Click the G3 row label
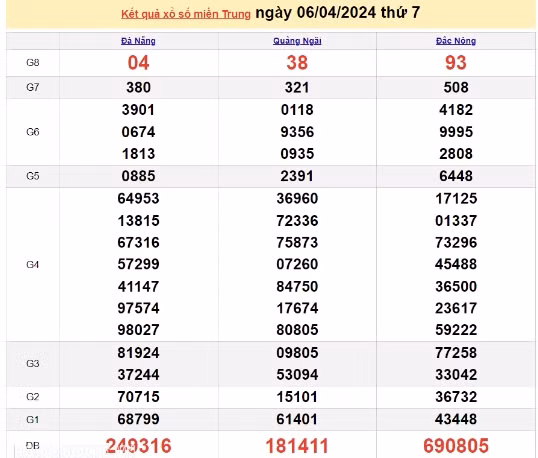Image resolution: width=538 pixels, height=458 pixels. click(33, 363)
